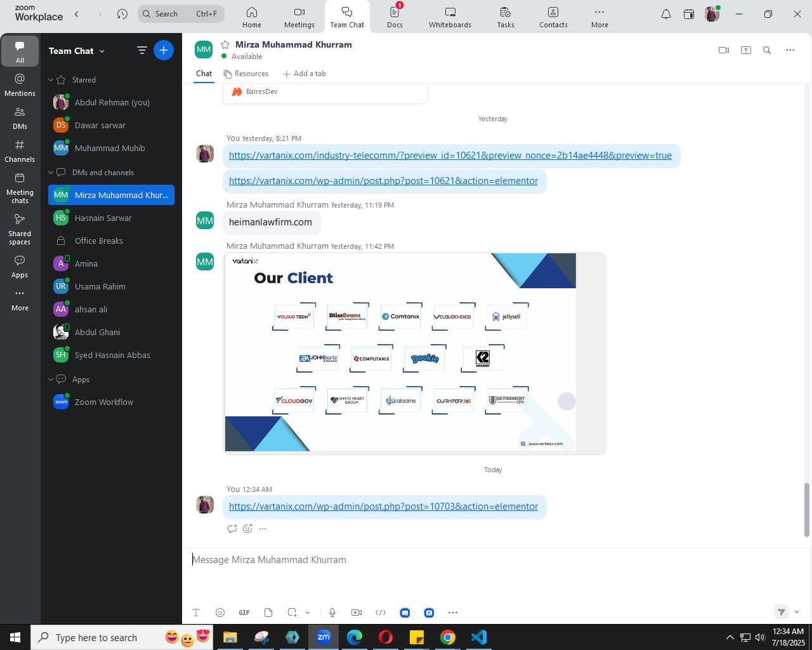Screen dimensions: 812x650
Task: Open the Whiteboards tab
Action: coord(450,17)
